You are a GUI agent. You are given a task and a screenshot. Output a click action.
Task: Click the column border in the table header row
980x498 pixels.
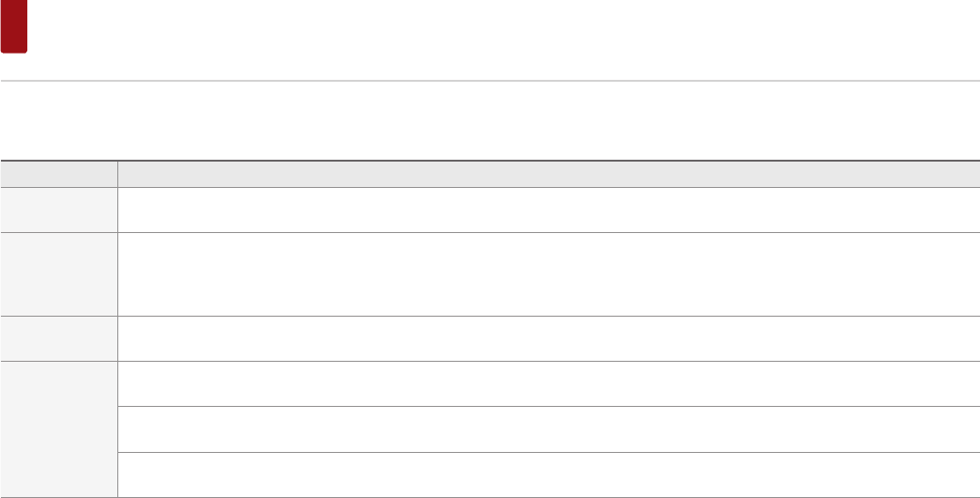(x=117, y=174)
